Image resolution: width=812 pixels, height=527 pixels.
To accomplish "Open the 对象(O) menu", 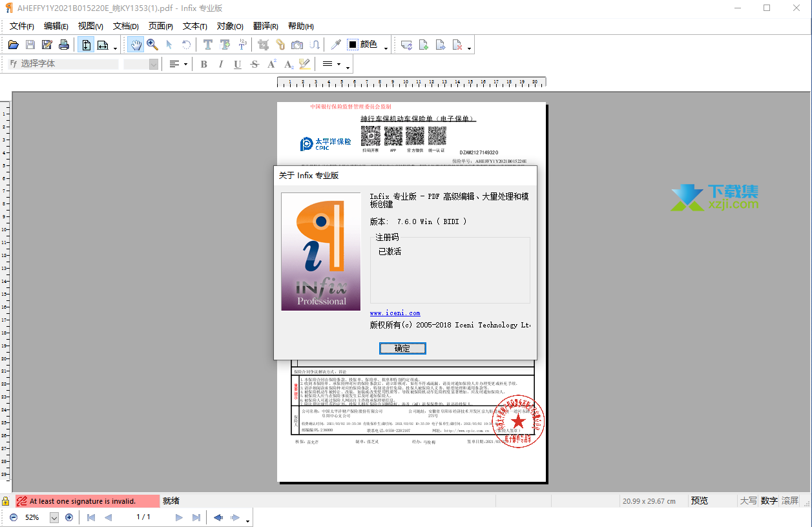I will click(230, 26).
